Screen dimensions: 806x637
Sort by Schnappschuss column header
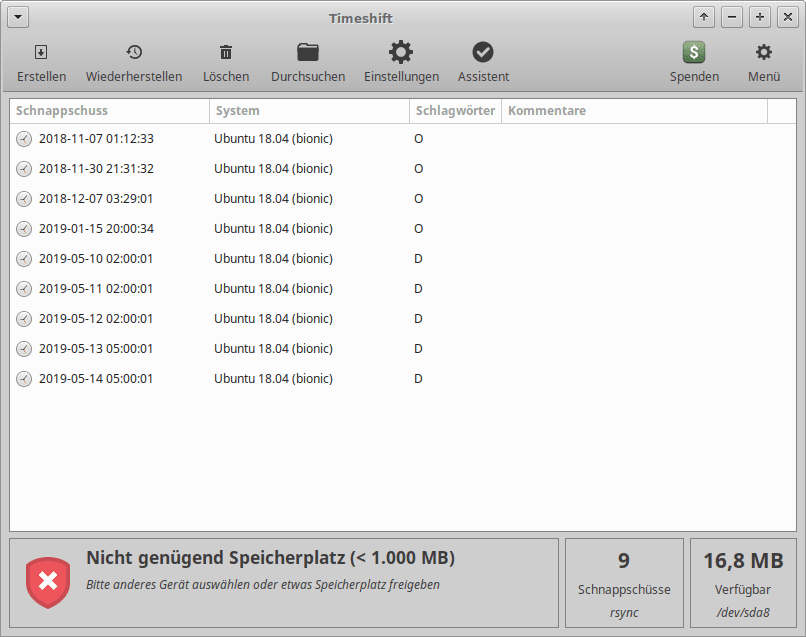[x=109, y=111]
